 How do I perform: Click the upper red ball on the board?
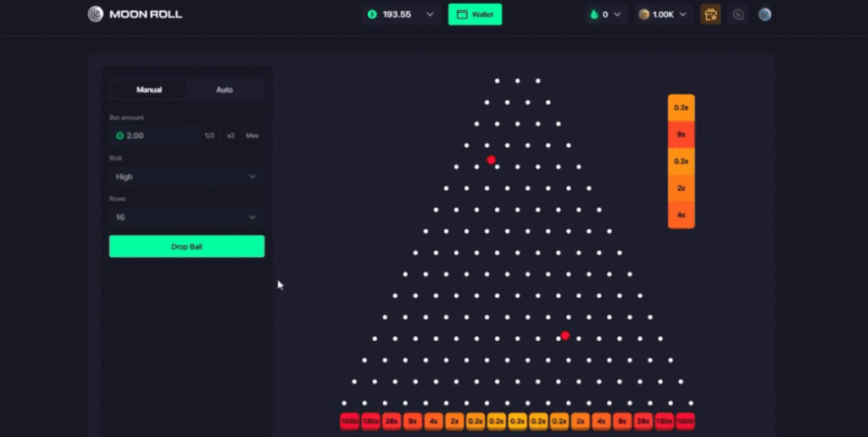coord(491,160)
